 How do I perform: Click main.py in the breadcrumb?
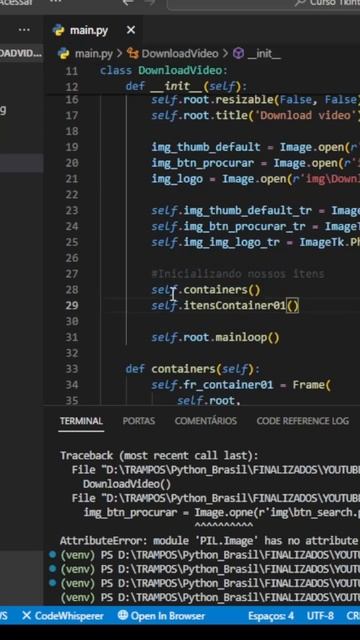93,53
